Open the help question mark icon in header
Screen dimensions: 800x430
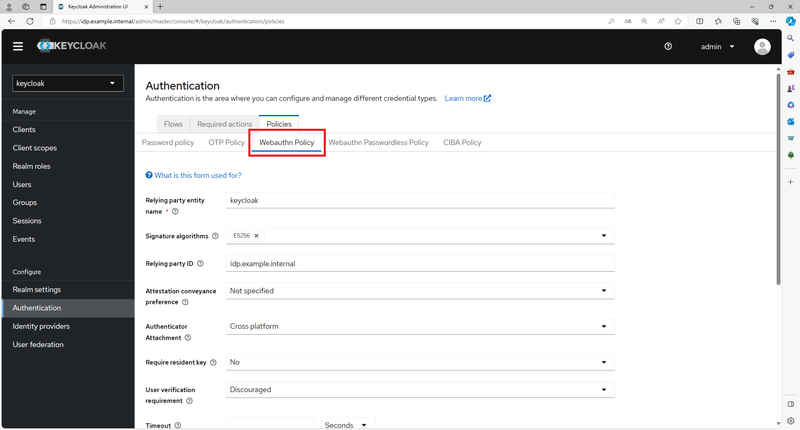[x=668, y=46]
